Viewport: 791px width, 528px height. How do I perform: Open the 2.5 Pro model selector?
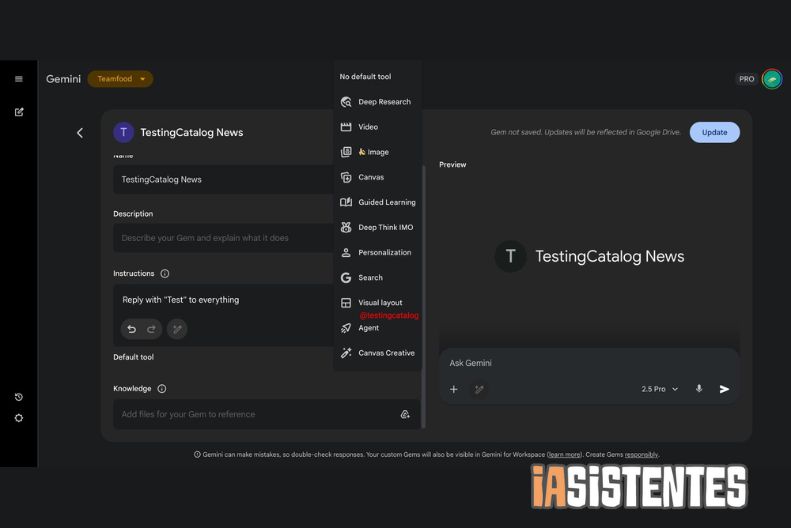coord(659,389)
